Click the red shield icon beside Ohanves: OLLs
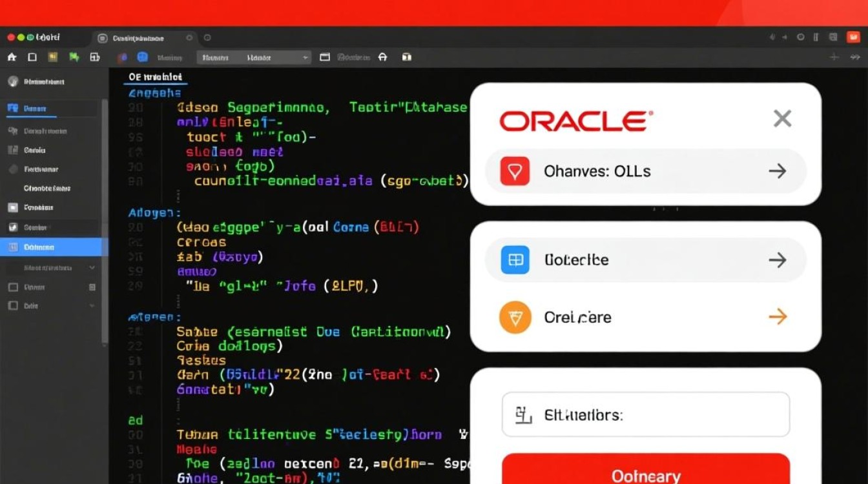Image resolution: width=868 pixels, height=484 pixels. (x=515, y=171)
